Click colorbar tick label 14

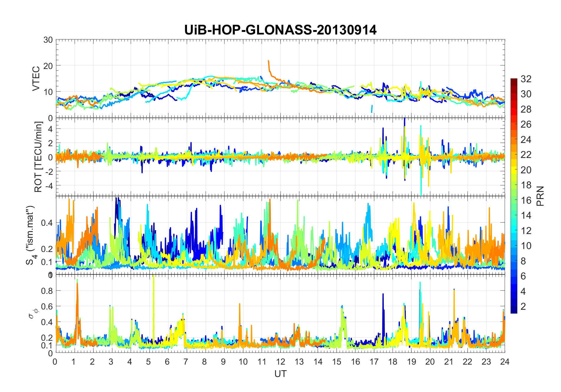point(526,215)
